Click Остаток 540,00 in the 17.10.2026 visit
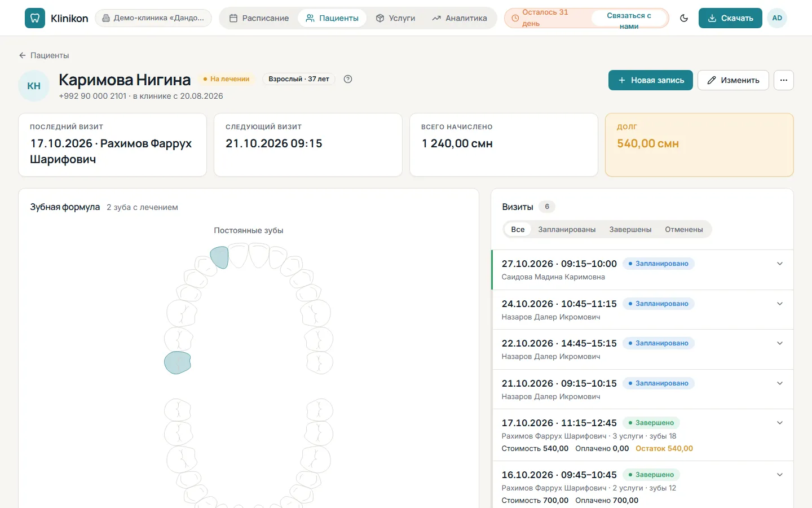Image resolution: width=812 pixels, height=508 pixels. (664, 449)
